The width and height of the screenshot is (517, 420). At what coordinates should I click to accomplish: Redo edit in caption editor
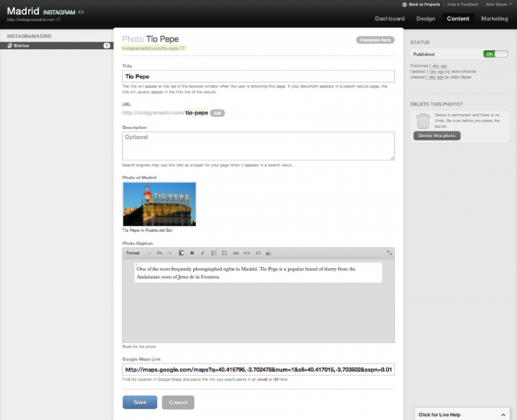170,253
